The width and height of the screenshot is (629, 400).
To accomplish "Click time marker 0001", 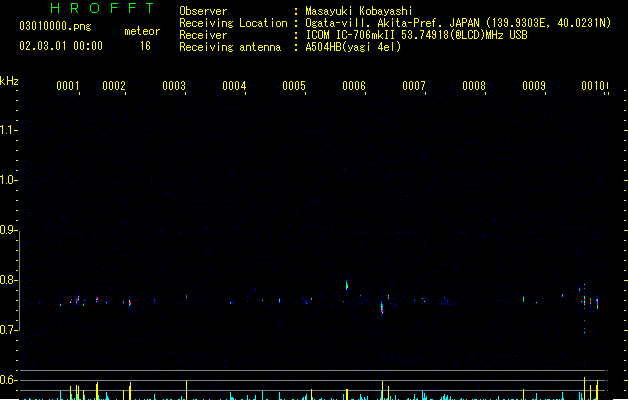I will (67, 86).
